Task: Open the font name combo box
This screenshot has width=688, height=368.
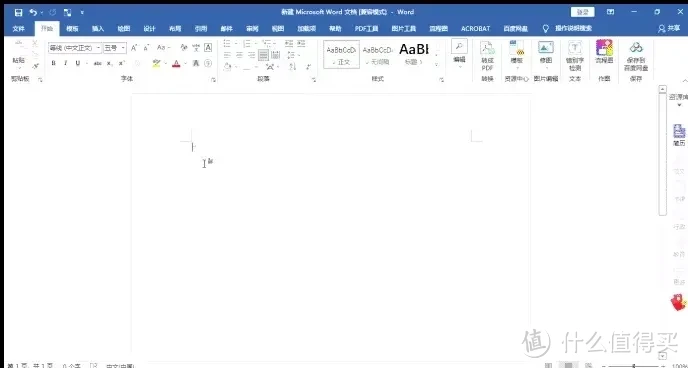Action: pyautogui.click(x=75, y=47)
